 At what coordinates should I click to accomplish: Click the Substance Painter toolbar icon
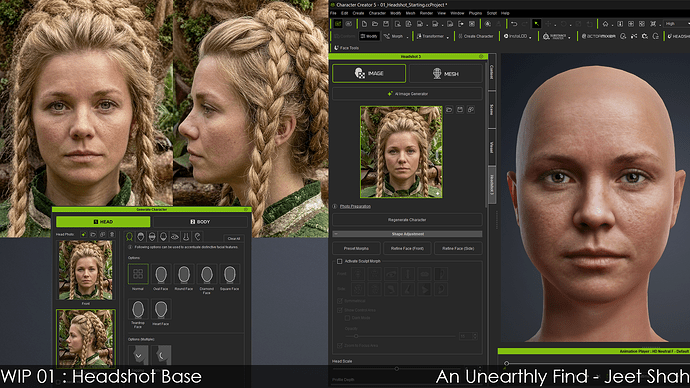[554, 36]
